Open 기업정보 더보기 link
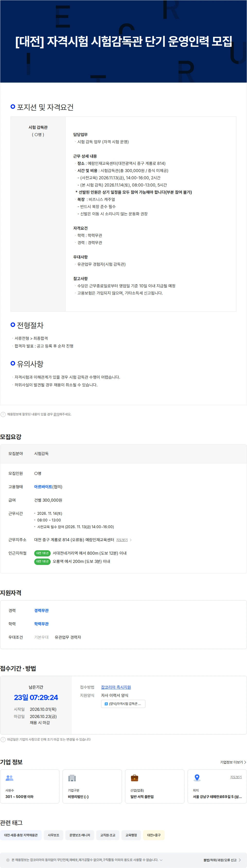This screenshot has width=247, height=868. [233, 762]
